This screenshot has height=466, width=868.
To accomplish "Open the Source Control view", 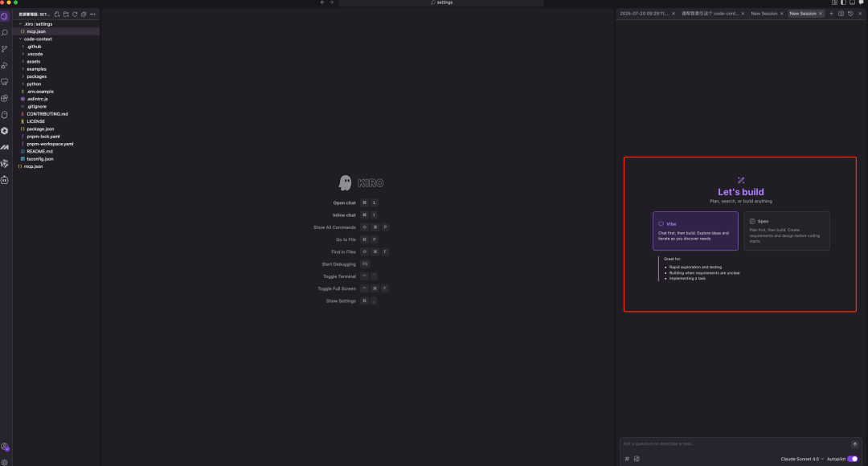I will pos(5,49).
